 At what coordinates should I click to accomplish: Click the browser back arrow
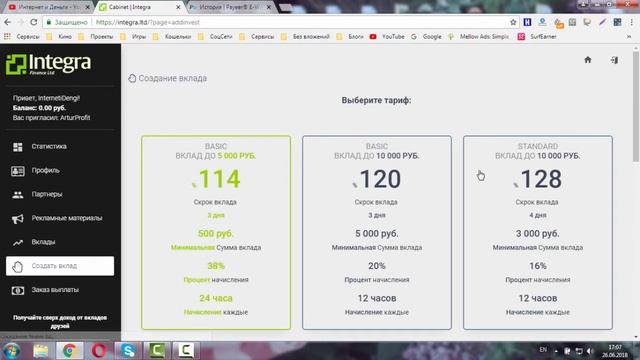7,22
